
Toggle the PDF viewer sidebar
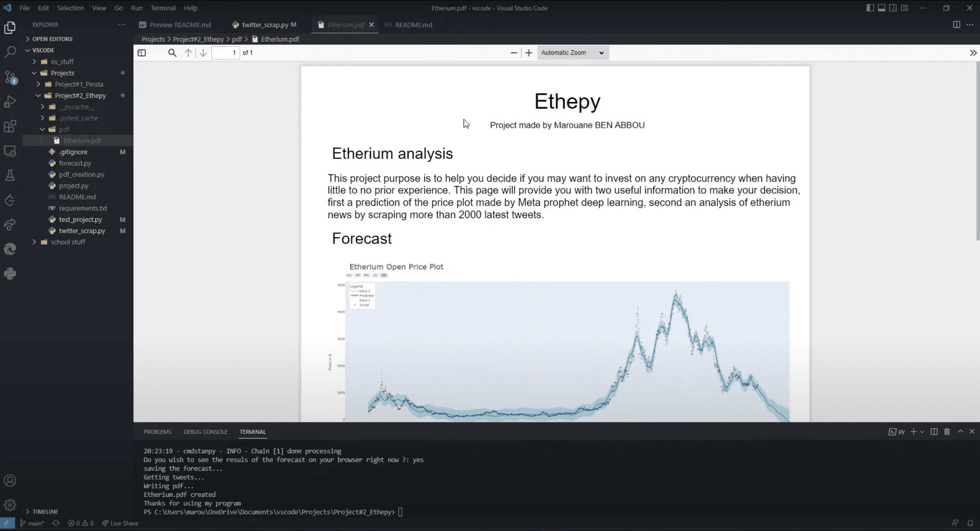[x=142, y=53]
